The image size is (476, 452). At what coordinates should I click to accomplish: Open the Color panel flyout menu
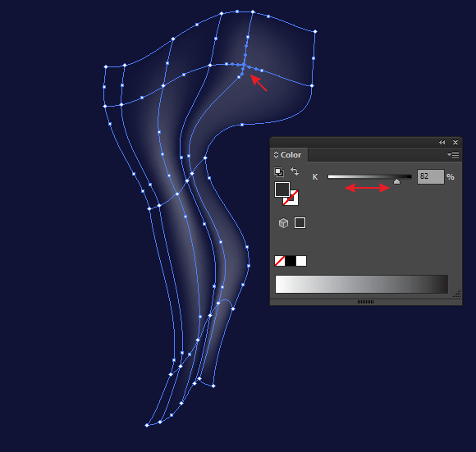pyautogui.click(x=453, y=155)
